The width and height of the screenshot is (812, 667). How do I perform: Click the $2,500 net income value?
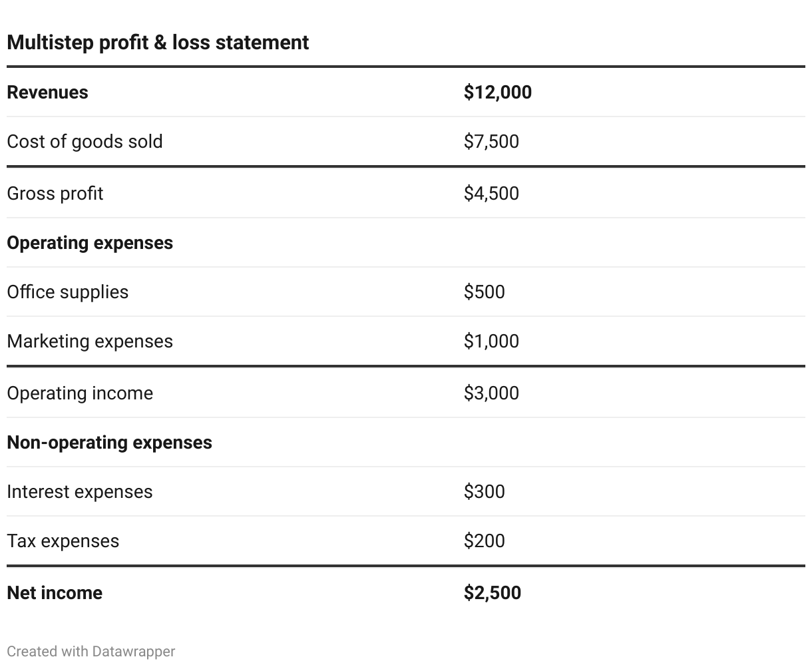coord(492,592)
